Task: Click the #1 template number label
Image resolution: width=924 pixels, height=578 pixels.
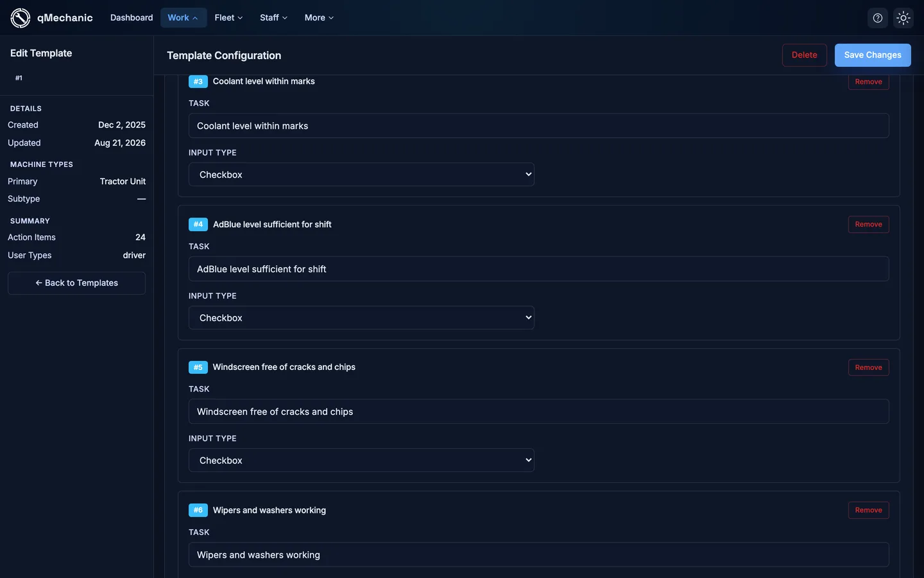Action: coord(19,78)
